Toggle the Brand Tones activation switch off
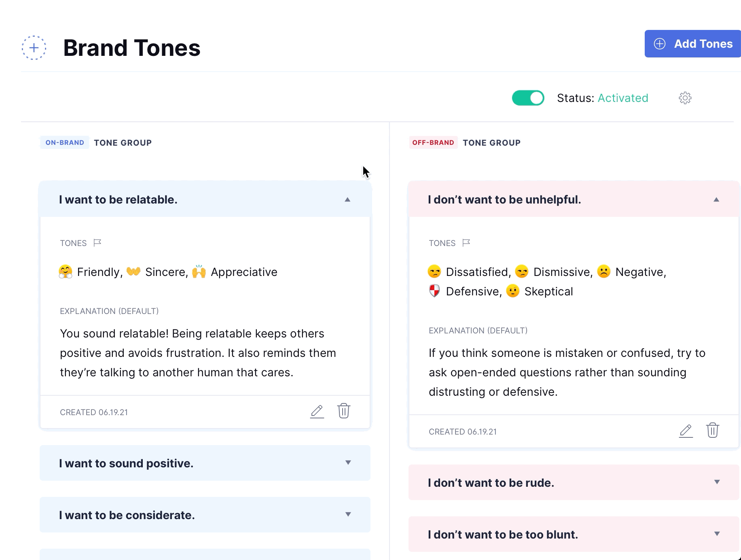 pyautogui.click(x=528, y=98)
